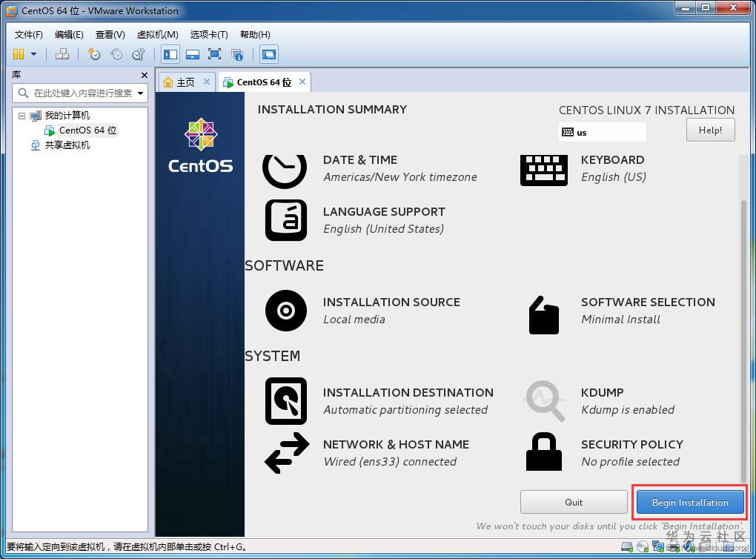Click the SOFTWARE SELECTION heading
This screenshot has height=559, width=756.
point(648,302)
